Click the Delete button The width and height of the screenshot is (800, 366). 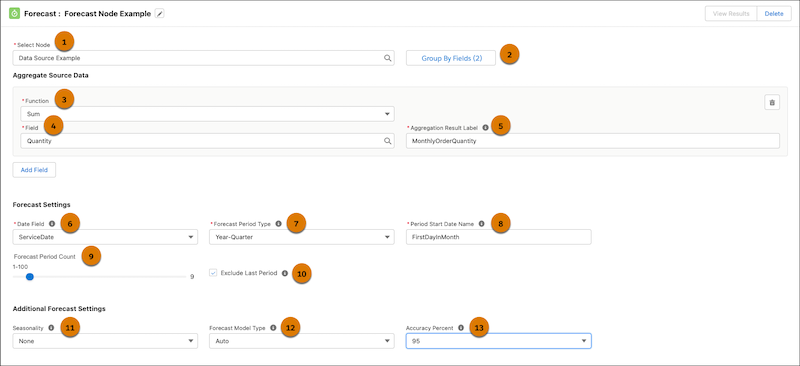(773, 14)
